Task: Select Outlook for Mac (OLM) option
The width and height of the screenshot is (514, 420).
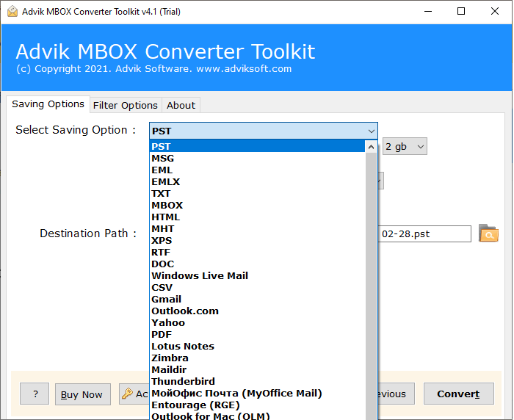Action: click(x=257, y=416)
